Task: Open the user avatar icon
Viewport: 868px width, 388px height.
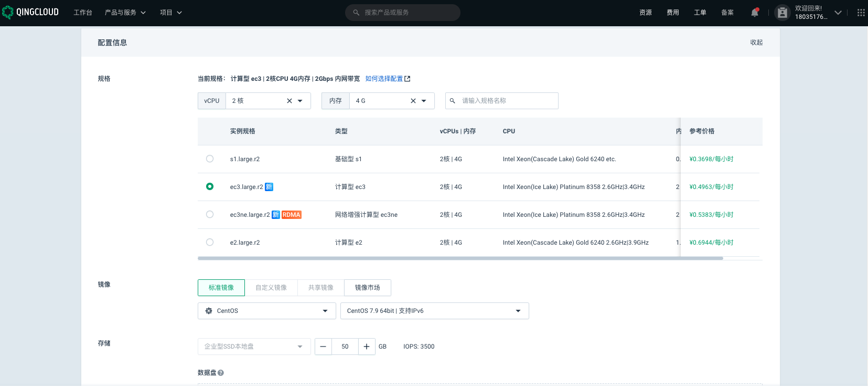Action: (782, 13)
